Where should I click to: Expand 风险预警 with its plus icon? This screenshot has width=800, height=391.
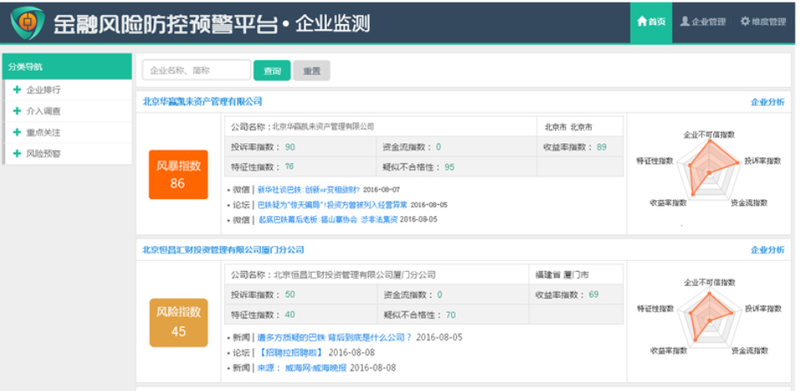[17, 153]
